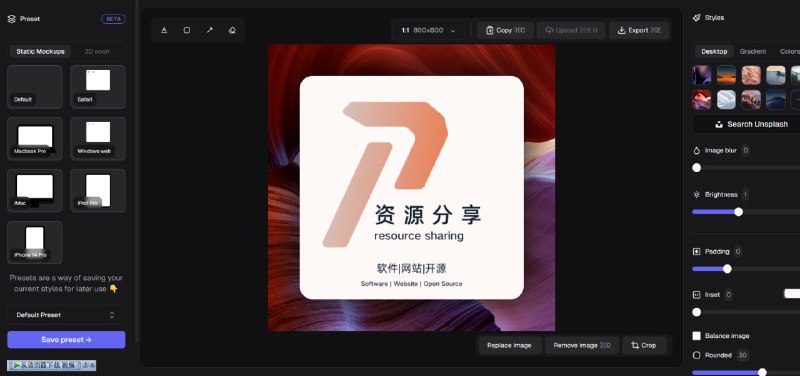Select the text annotation tool

pyautogui.click(x=164, y=30)
